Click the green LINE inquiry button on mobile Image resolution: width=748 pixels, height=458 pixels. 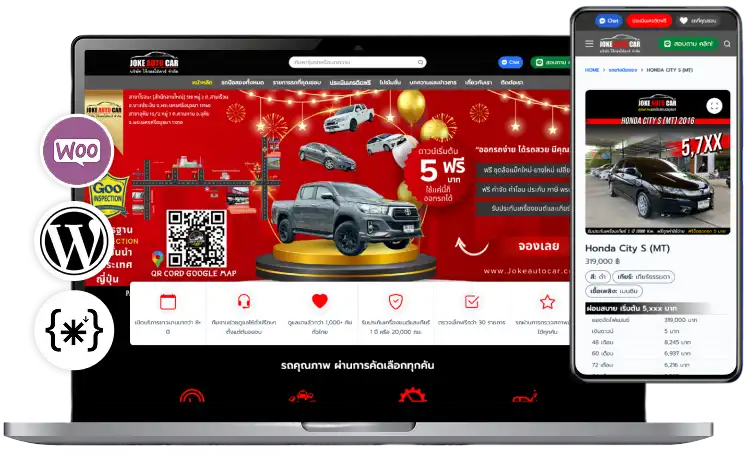(689, 45)
